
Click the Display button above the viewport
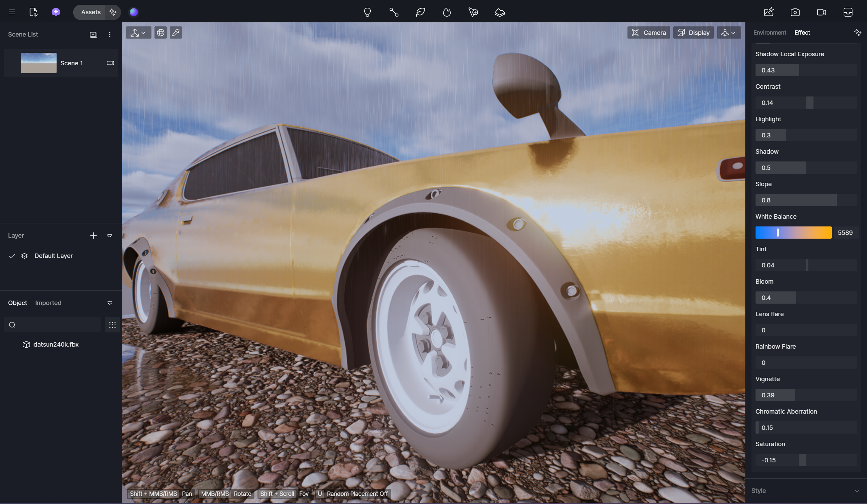pos(693,32)
